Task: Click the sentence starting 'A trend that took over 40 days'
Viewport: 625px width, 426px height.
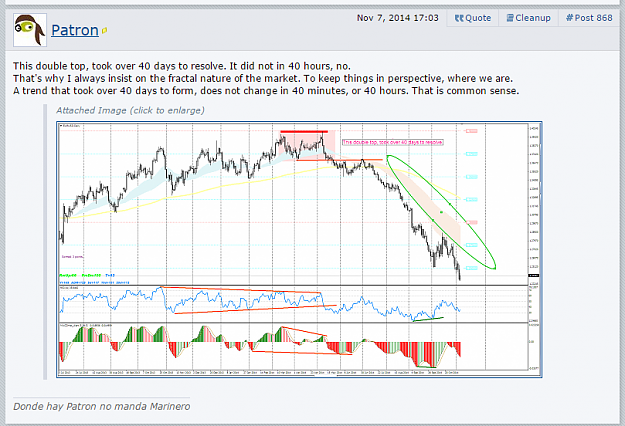Action: (x=266, y=91)
